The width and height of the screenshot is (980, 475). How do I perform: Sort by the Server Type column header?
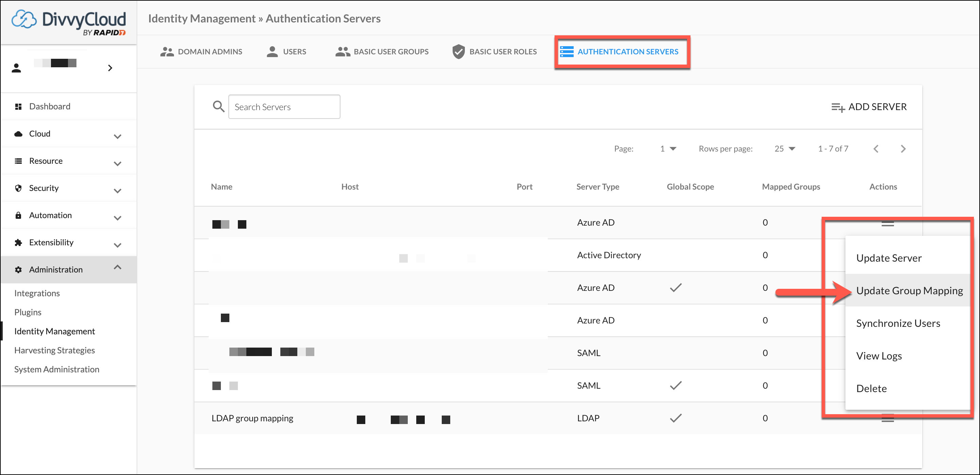point(598,187)
